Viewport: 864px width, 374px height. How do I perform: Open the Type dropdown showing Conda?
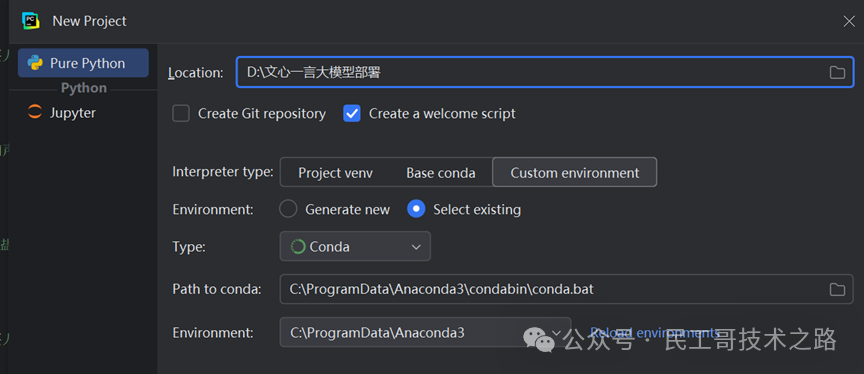pos(355,246)
